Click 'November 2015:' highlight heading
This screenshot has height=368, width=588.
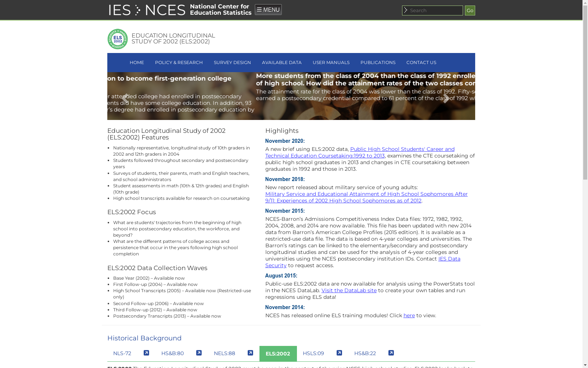coord(285,211)
